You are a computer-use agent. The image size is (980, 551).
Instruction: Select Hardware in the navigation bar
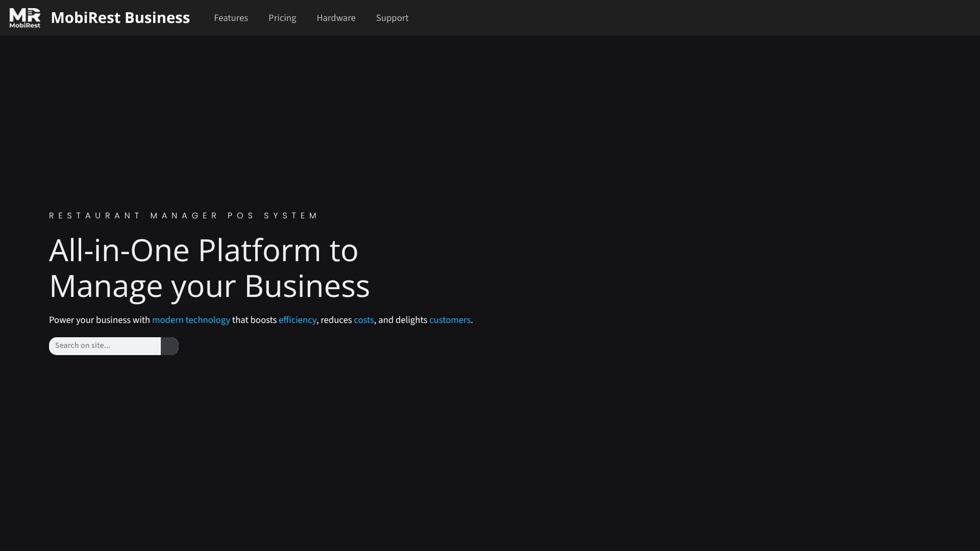pyautogui.click(x=336, y=18)
